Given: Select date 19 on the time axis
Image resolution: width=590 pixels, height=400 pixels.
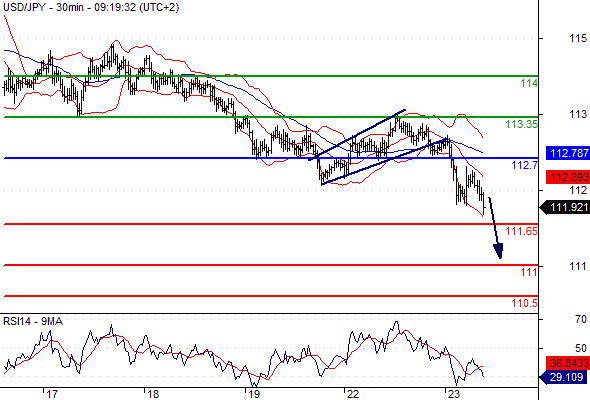Looking at the screenshot, I should (x=253, y=394).
